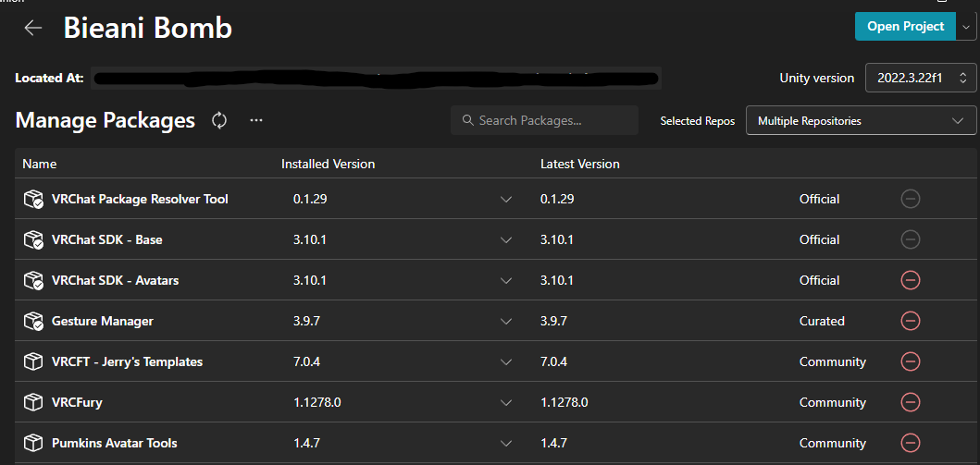Click the Installed Version column header
980x465 pixels.
point(329,164)
